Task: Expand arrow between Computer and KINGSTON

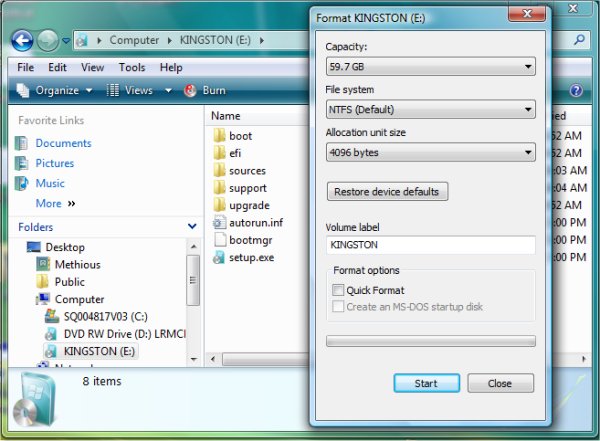Action: pos(170,40)
